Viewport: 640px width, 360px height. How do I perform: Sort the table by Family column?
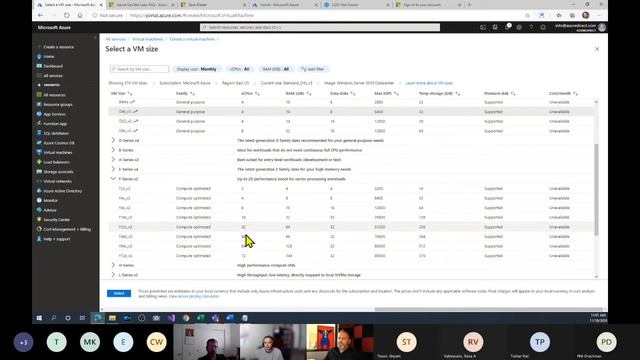tap(185, 93)
